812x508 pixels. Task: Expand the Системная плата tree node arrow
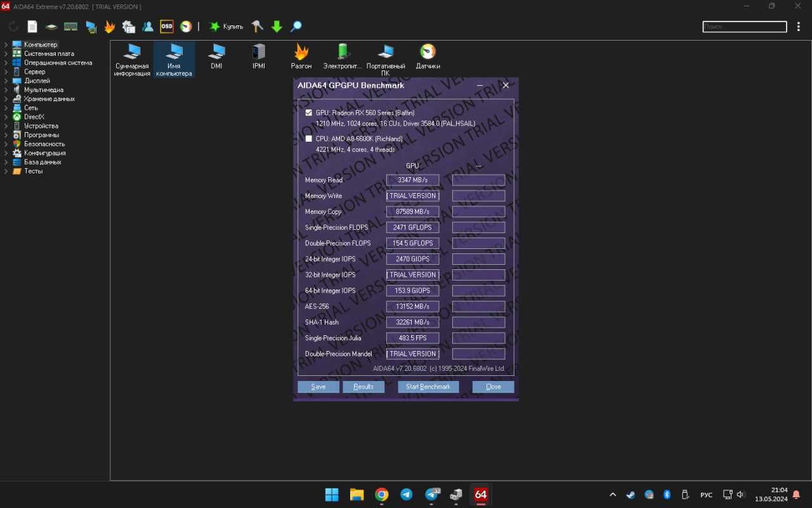click(6, 53)
